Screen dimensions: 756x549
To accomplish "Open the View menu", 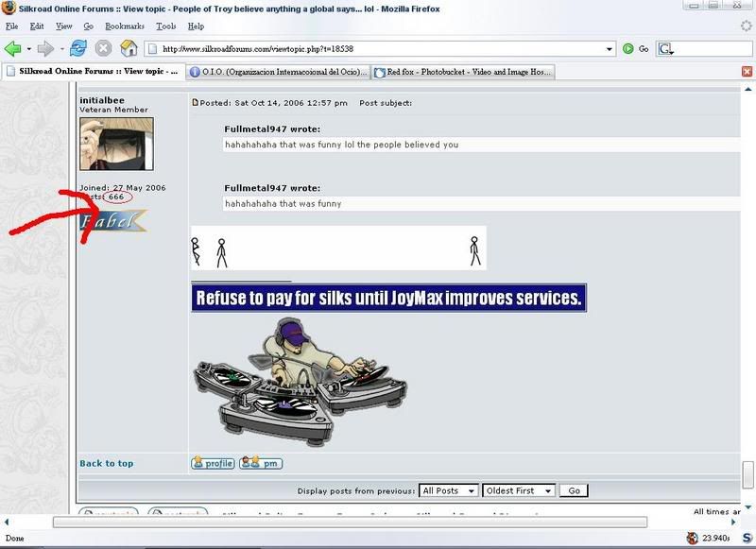I will click(x=63, y=26).
